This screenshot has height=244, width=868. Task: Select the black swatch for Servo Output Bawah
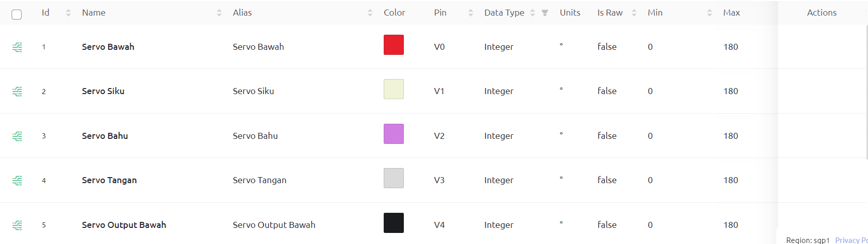(394, 223)
